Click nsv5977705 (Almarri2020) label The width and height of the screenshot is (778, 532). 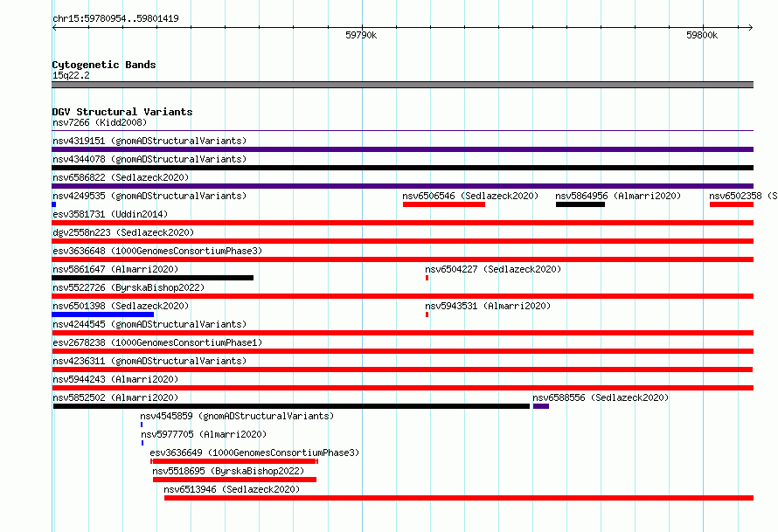[x=204, y=434]
